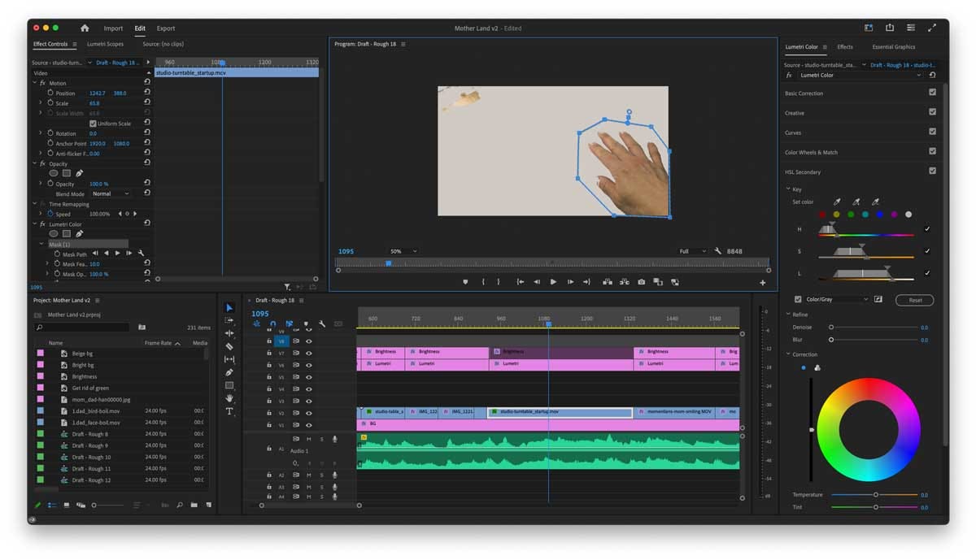Collapse the Motion effect group
This screenshot has height=560, width=976.
point(35,83)
